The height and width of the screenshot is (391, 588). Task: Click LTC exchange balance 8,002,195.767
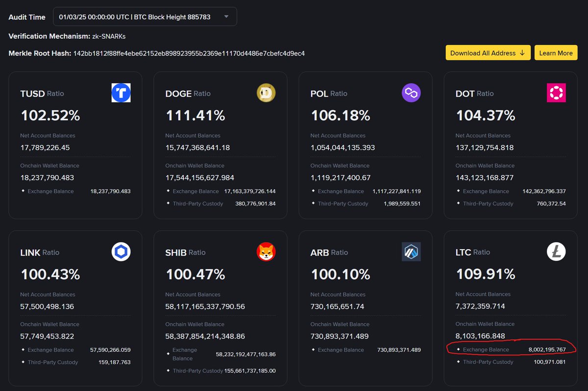pyautogui.click(x=547, y=350)
